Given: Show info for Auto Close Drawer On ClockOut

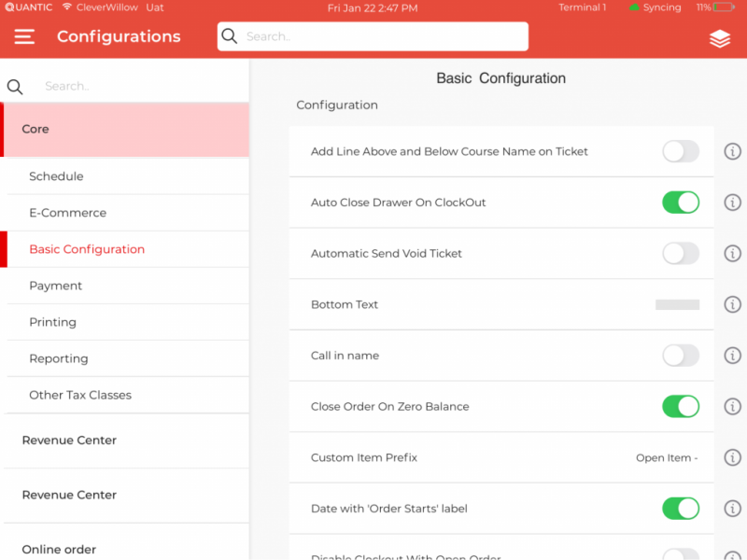Looking at the screenshot, I should coord(733,203).
